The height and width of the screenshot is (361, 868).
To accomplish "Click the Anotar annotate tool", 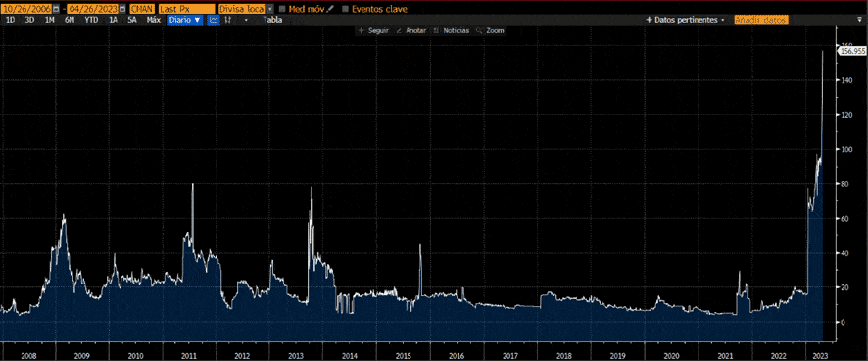I will [x=411, y=31].
